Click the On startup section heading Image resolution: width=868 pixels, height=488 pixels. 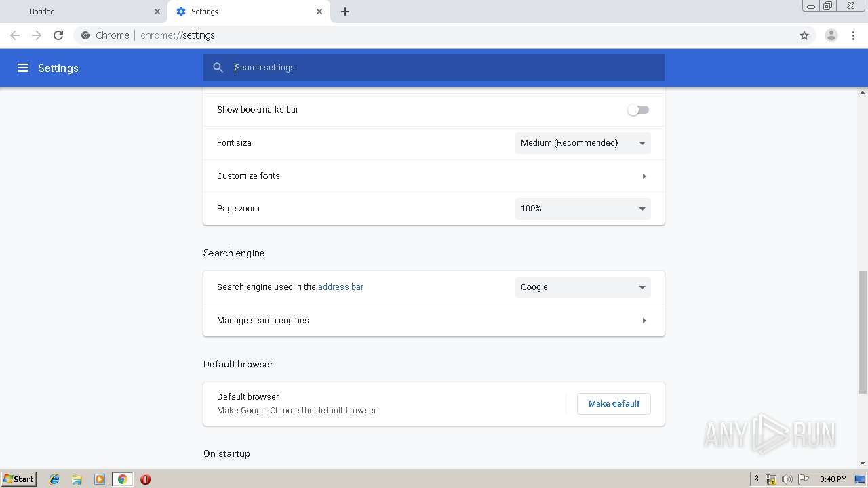226,453
